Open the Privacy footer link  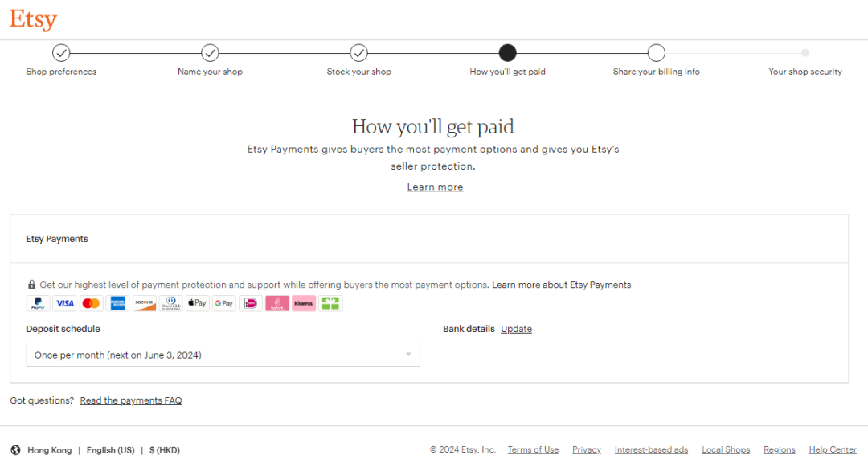587,450
